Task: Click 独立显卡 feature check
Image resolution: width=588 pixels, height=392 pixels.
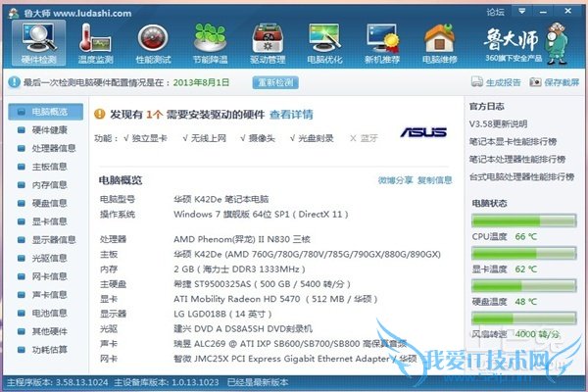Action: pyautogui.click(x=145, y=138)
